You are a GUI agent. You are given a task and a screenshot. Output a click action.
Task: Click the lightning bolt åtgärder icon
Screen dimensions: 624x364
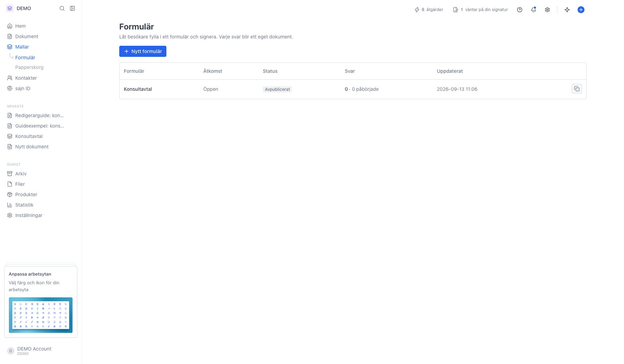417,10
